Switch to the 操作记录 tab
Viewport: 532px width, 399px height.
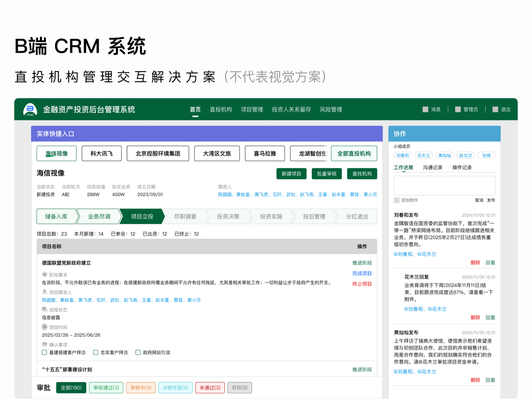coord(462,167)
